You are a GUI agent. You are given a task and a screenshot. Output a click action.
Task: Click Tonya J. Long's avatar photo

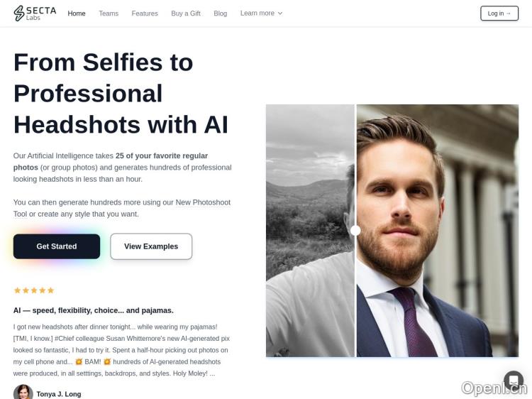point(23,392)
